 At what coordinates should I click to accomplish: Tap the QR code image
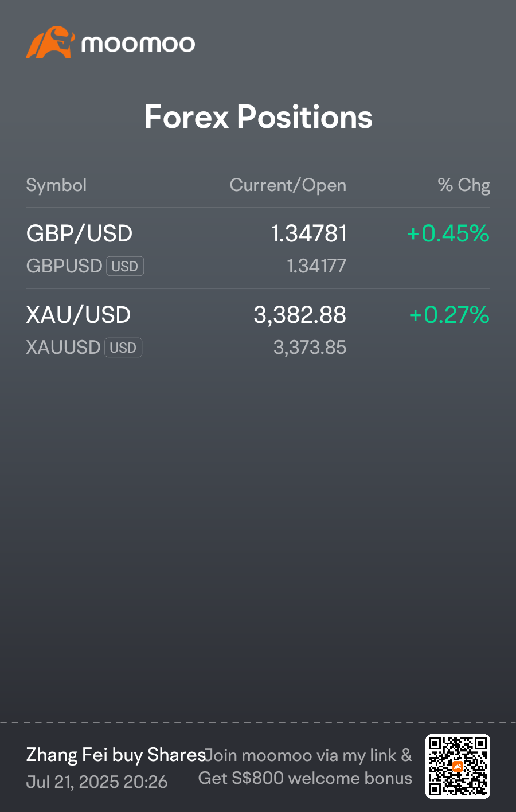458,766
